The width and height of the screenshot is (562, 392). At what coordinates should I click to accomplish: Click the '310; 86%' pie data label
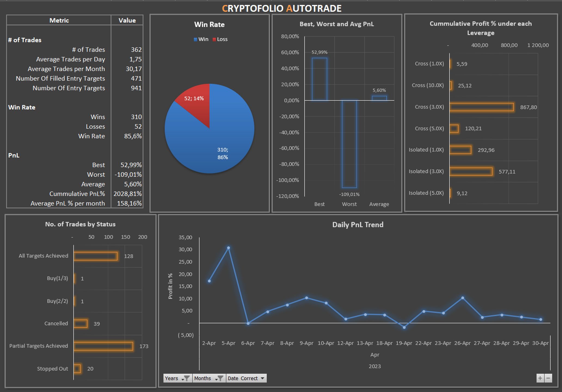[223, 154]
